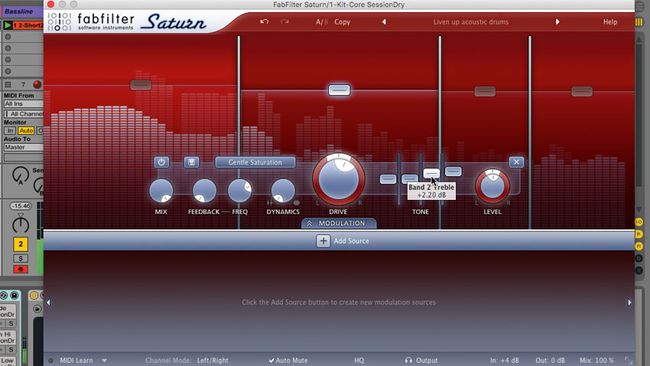Click the MIDI Learn button
Screen dimensions: 650x366
point(76,361)
